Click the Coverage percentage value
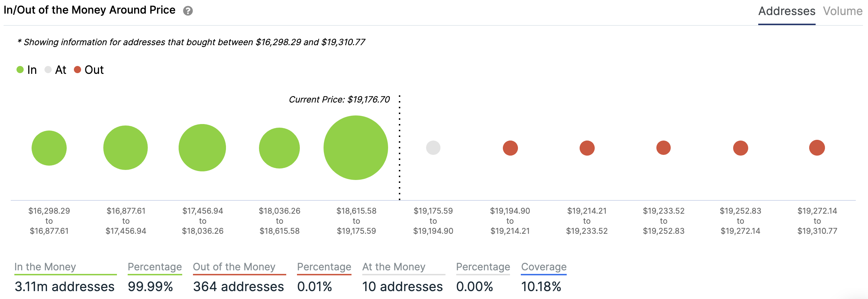 (x=541, y=286)
